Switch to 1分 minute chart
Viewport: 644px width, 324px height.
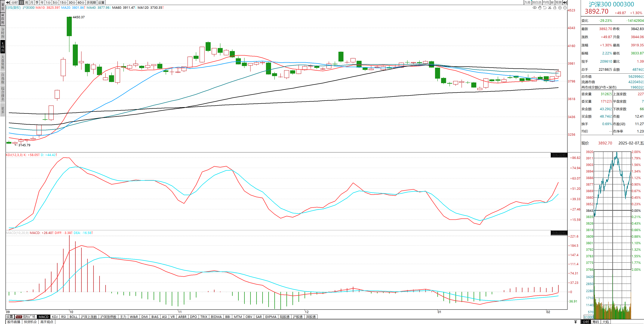click(x=48, y=3)
